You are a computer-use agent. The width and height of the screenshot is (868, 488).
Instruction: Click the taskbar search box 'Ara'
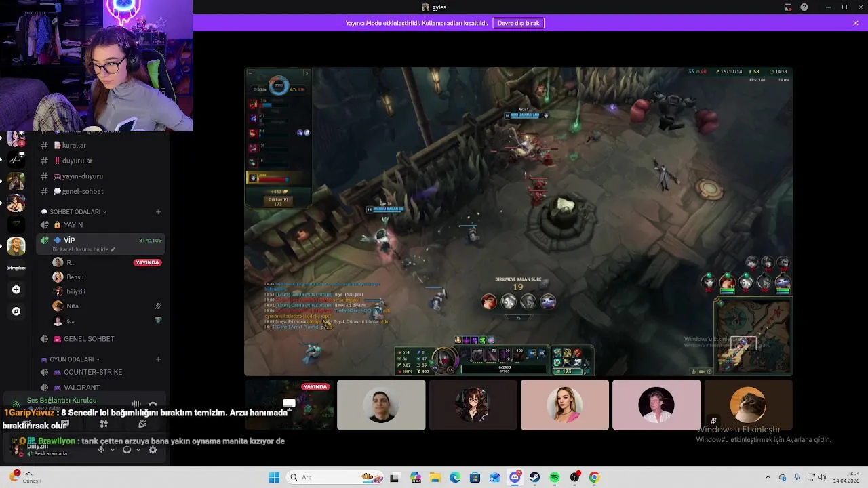[334, 477]
